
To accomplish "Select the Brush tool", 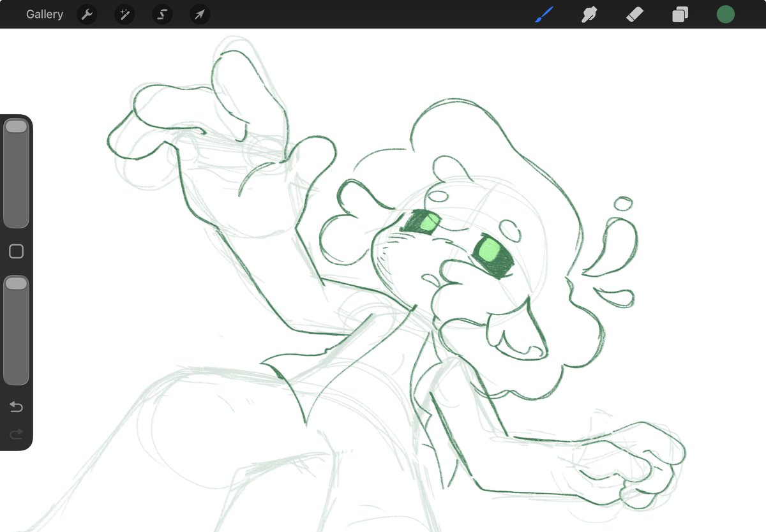I will (x=544, y=14).
